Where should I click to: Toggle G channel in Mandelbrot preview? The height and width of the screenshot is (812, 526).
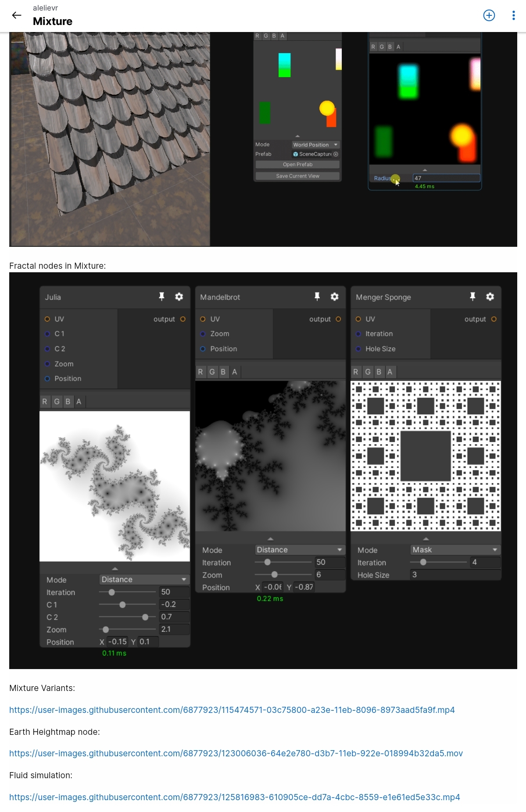coord(212,372)
